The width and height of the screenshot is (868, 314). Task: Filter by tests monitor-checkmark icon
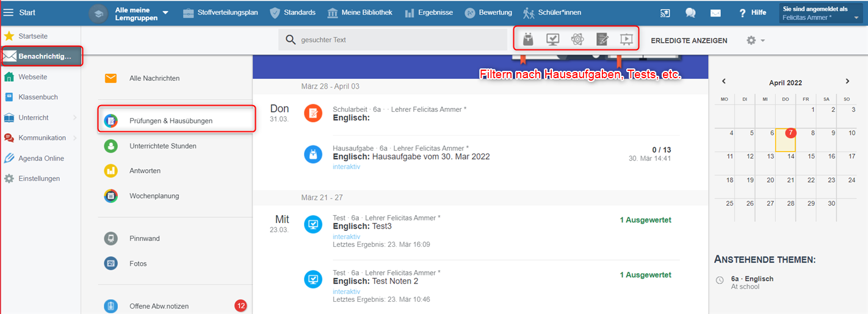[x=552, y=40]
